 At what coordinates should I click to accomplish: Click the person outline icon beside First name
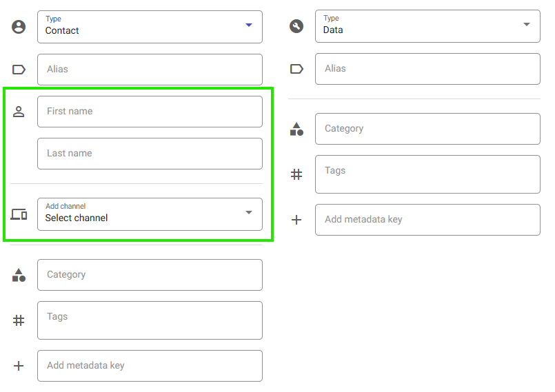(x=19, y=112)
